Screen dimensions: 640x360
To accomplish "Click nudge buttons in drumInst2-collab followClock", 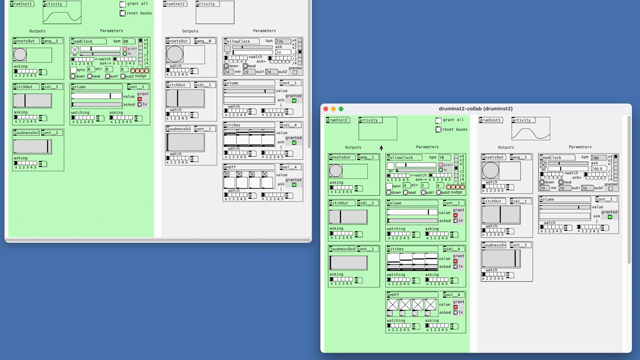I will coord(455,187).
